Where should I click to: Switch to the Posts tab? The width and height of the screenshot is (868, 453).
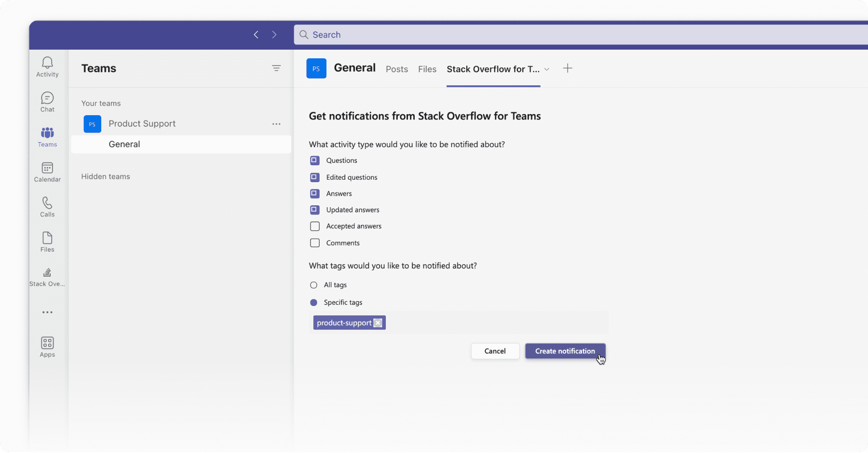397,69
